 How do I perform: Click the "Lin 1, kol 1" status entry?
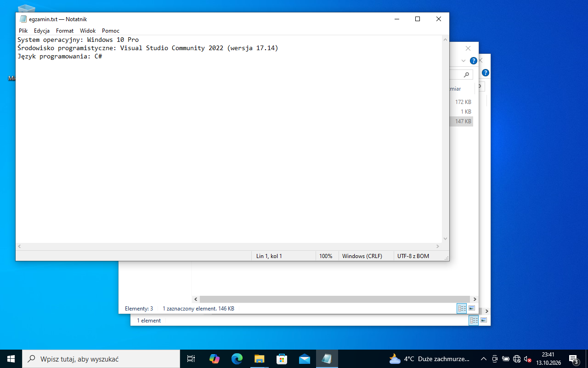click(x=269, y=256)
